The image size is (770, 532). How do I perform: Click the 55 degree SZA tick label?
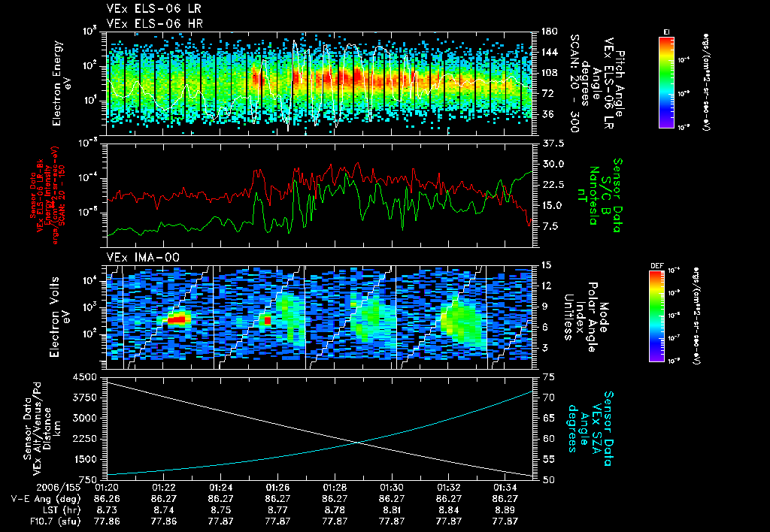[x=549, y=459]
